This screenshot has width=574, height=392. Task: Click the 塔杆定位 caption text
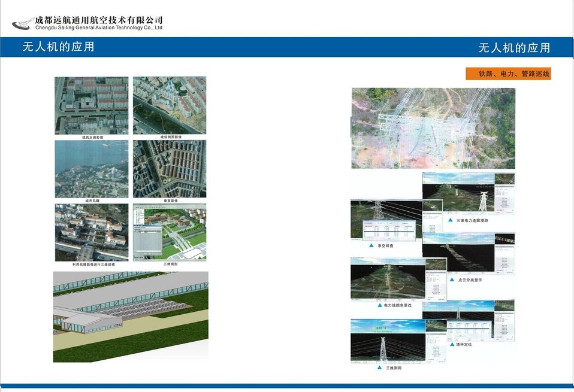coord(463,344)
